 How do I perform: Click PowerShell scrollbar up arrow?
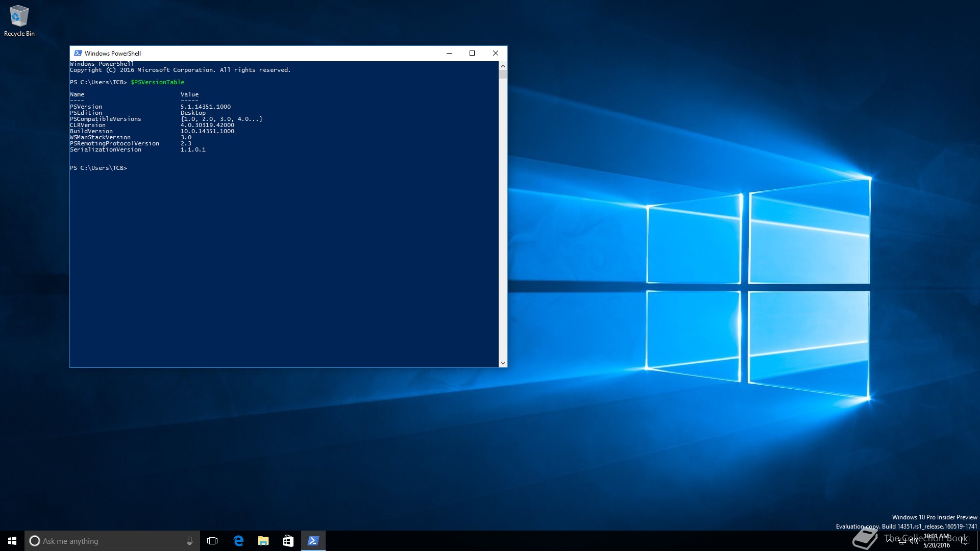coord(503,66)
